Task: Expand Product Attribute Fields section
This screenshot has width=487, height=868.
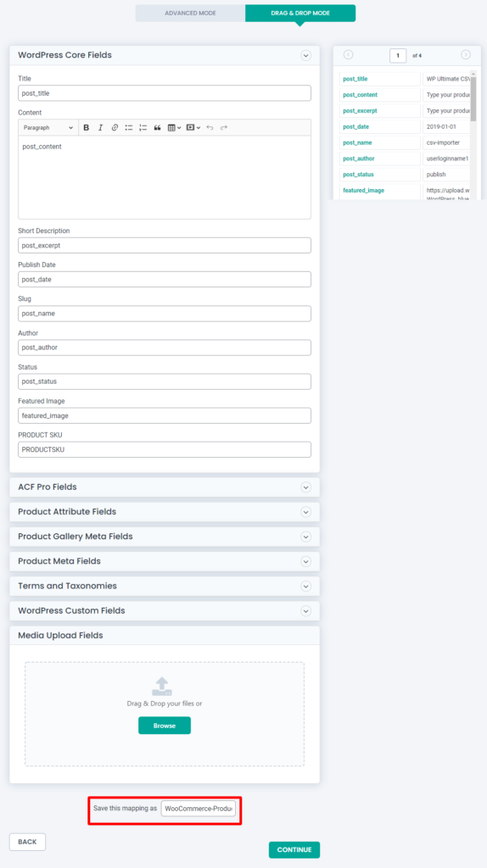Action: point(305,512)
